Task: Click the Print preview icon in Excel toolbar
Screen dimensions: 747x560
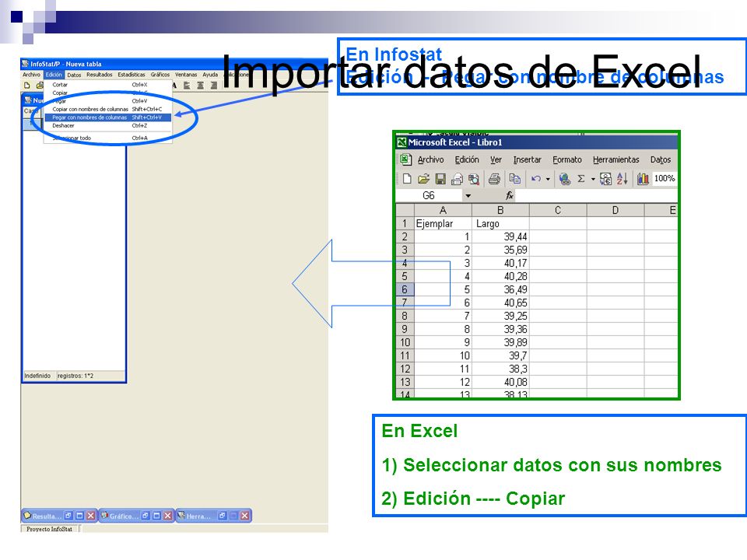Action: click(x=474, y=179)
